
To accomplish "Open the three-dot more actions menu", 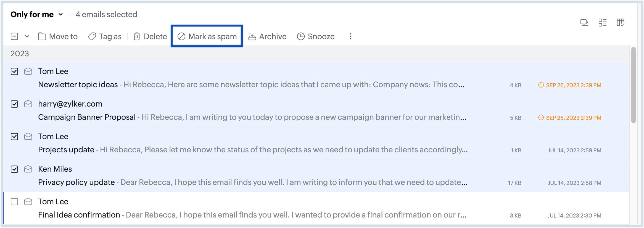I will click(x=350, y=36).
